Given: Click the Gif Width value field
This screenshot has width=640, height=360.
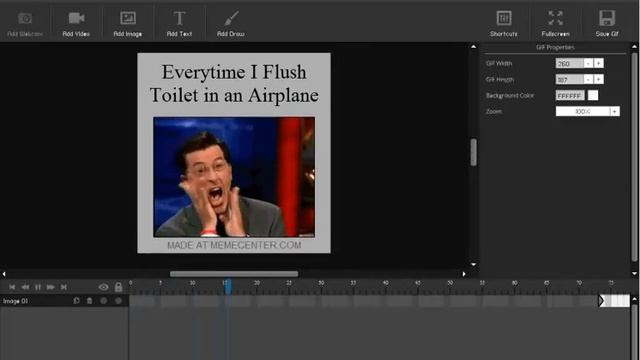Looking at the screenshot, I should [569, 63].
